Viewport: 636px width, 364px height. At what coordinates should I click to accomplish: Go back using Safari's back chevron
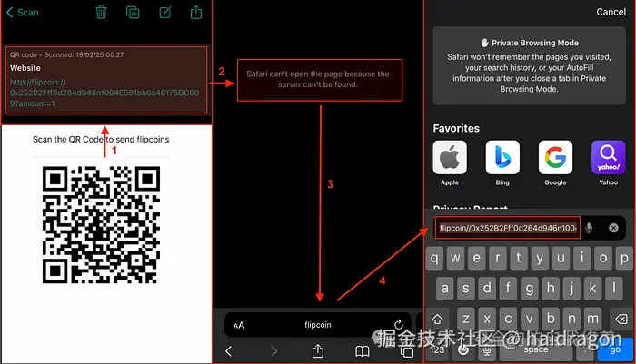pos(229,351)
